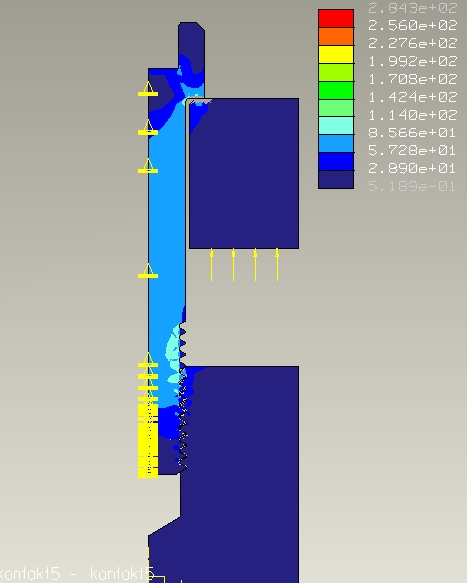
Task: Click the 2.560e+02 legend value
Action: [x=412, y=25]
